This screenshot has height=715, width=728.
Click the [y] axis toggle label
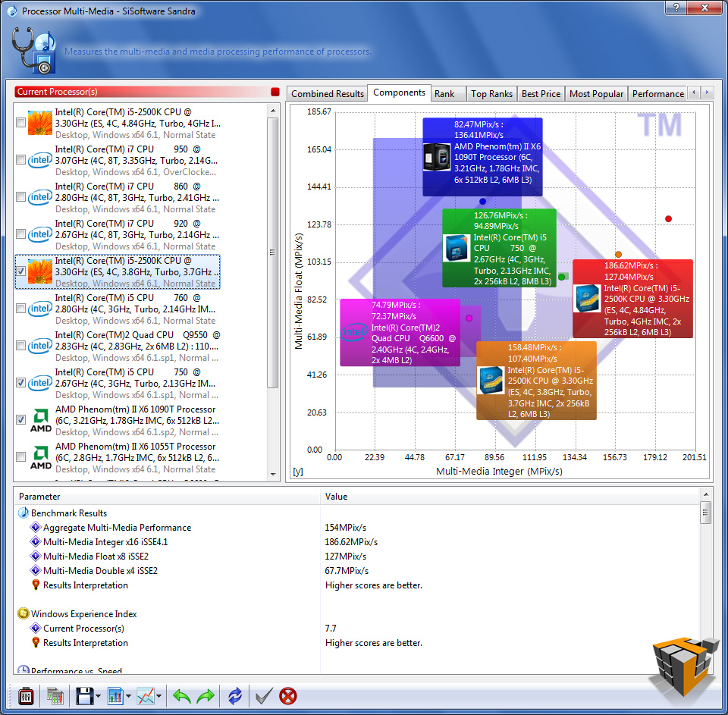[297, 472]
